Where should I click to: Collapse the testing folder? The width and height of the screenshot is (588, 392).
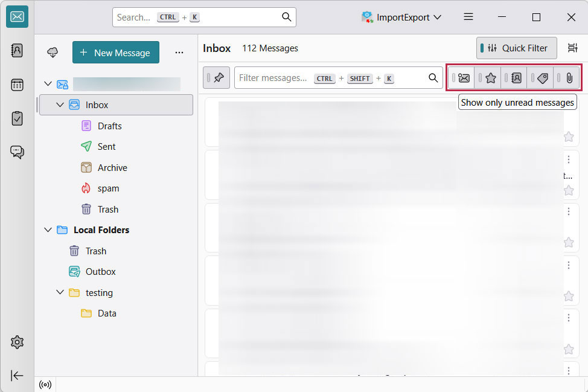60,292
